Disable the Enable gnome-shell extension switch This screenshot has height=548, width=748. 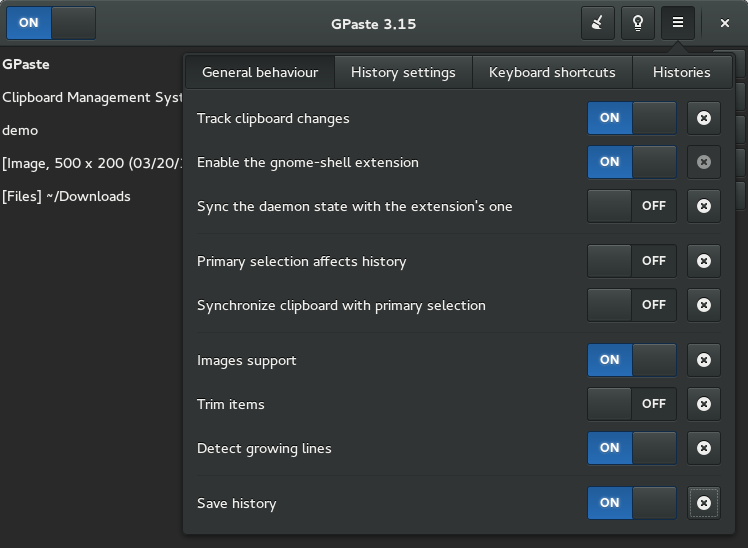click(x=632, y=162)
